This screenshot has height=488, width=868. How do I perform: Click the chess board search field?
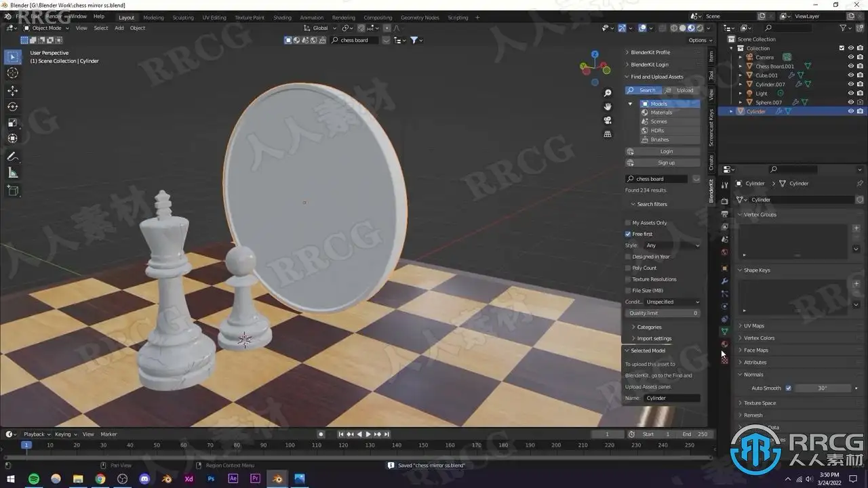(656, 179)
